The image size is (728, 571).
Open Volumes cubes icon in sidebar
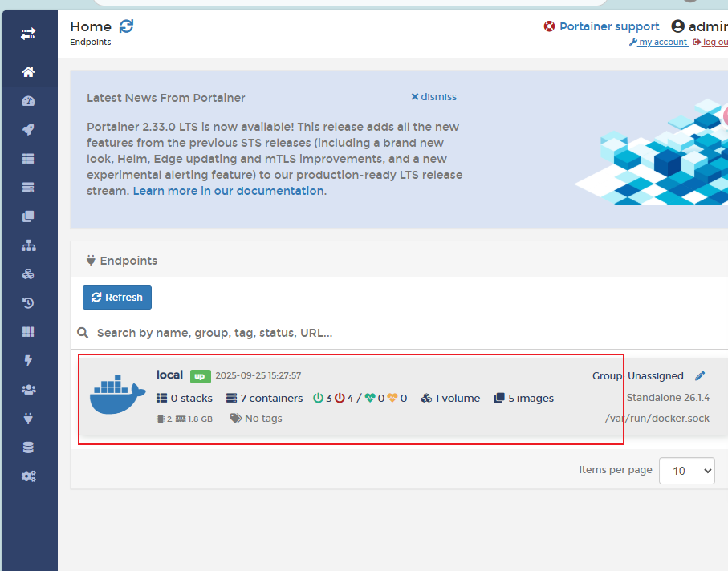[x=28, y=274]
